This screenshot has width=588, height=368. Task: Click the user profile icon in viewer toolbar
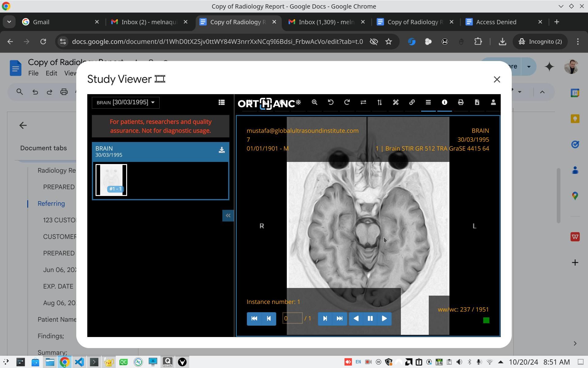(493, 102)
